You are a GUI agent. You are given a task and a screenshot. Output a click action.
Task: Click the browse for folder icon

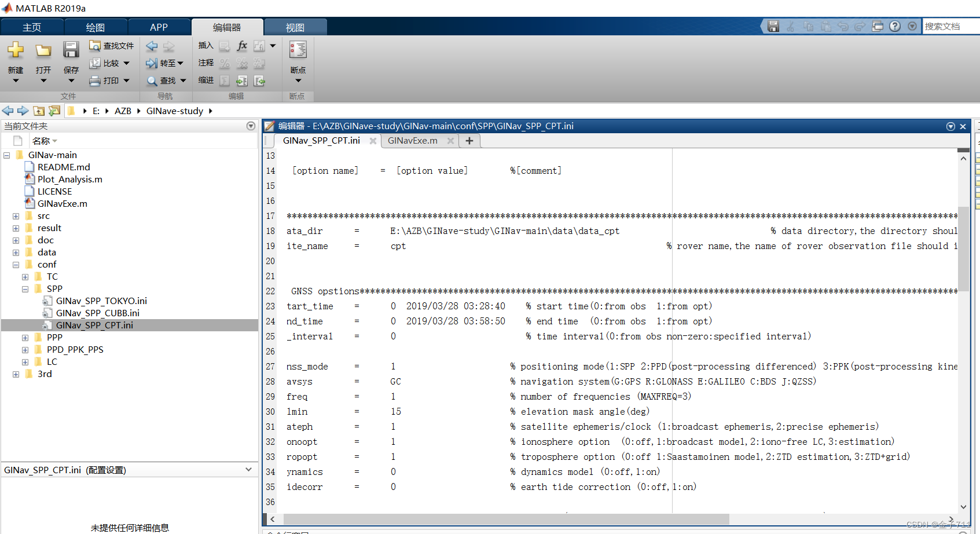point(54,111)
